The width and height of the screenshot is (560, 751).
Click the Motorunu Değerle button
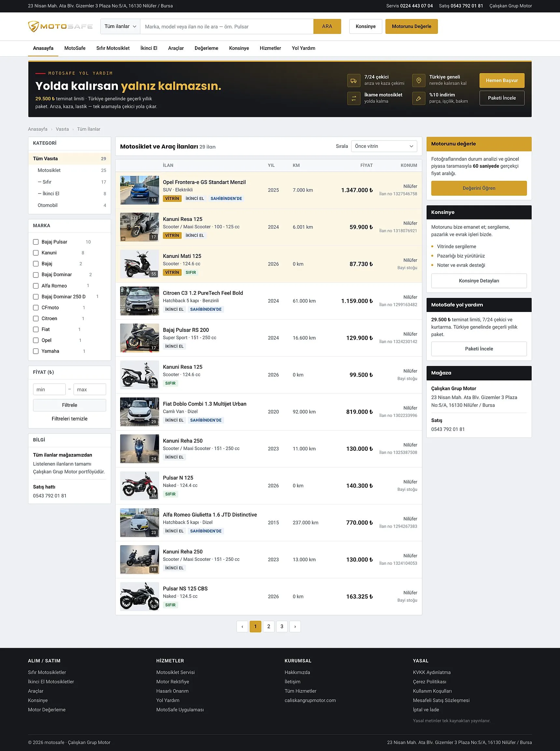[412, 26]
